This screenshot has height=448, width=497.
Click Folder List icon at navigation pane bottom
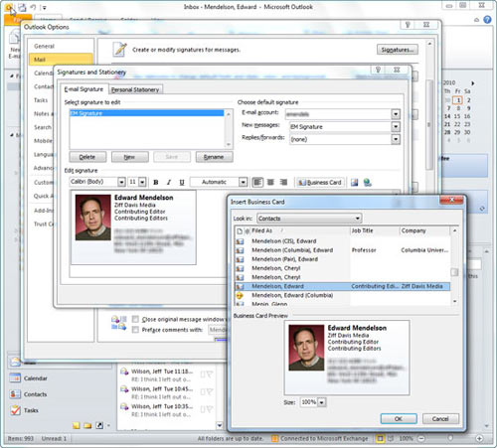point(87,425)
